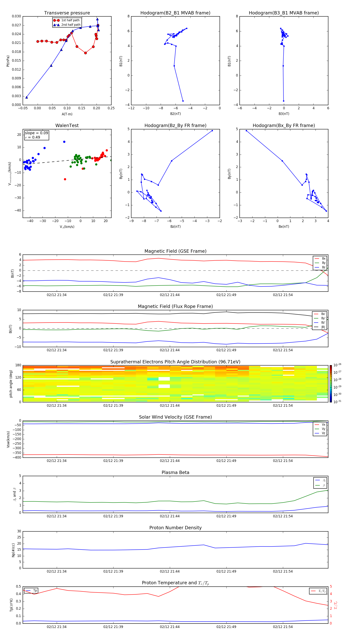Click the 'r = 0.49' annotation
The height and width of the screenshot is (644, 351).
tap(33, 137)
